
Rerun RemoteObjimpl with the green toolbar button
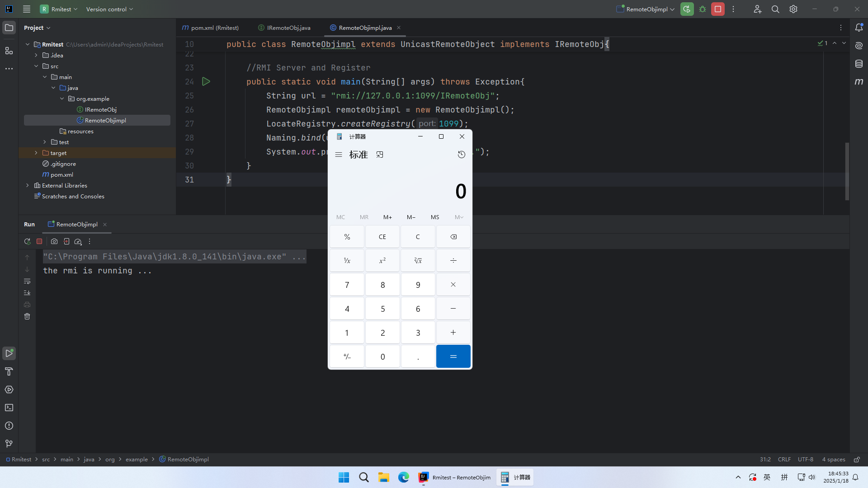click(687, 9)
